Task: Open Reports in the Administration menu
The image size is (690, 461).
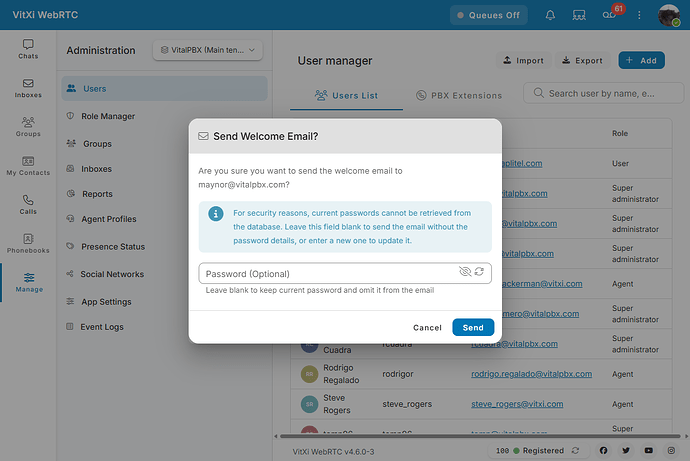Action: 97,194
